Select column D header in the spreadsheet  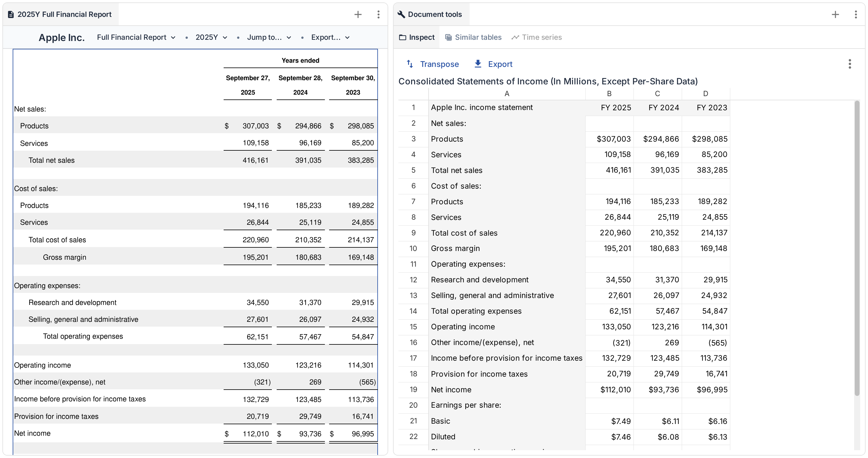pos(706,94)
